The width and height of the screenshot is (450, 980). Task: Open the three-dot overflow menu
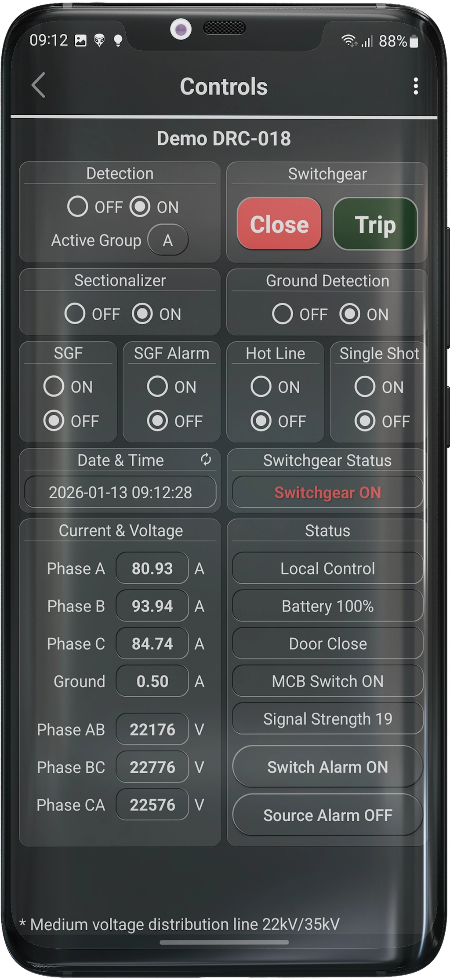(x=415, y=86)
